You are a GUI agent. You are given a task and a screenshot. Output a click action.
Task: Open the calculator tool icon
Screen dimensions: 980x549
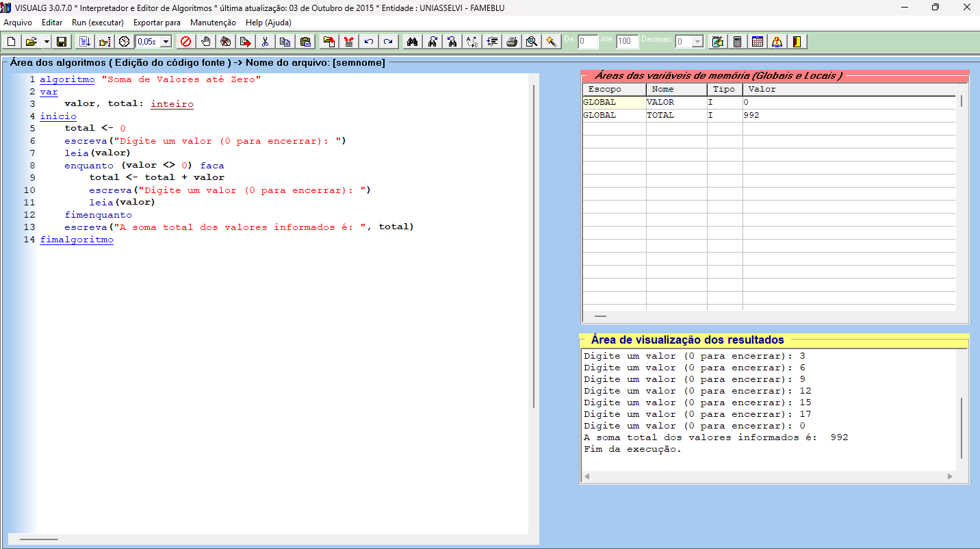[x=737, y=42]
